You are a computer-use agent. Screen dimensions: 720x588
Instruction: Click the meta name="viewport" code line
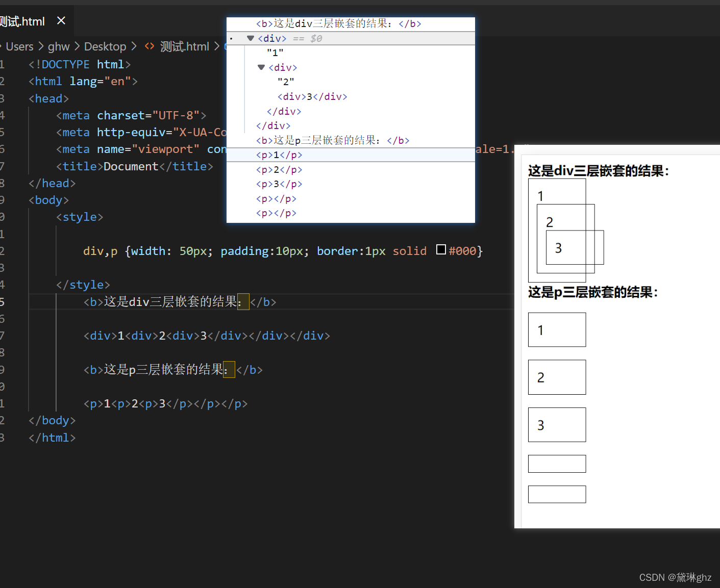(141, 149)
